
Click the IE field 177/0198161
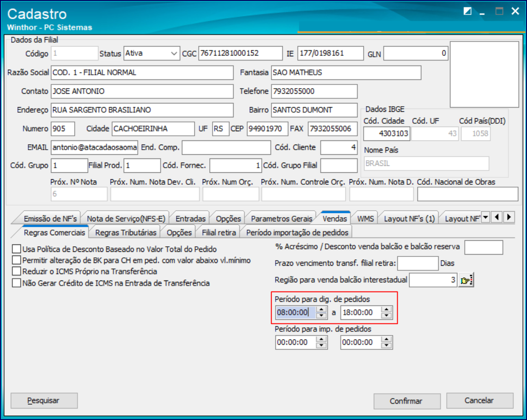pyautogui.click(x=330, y=54)
